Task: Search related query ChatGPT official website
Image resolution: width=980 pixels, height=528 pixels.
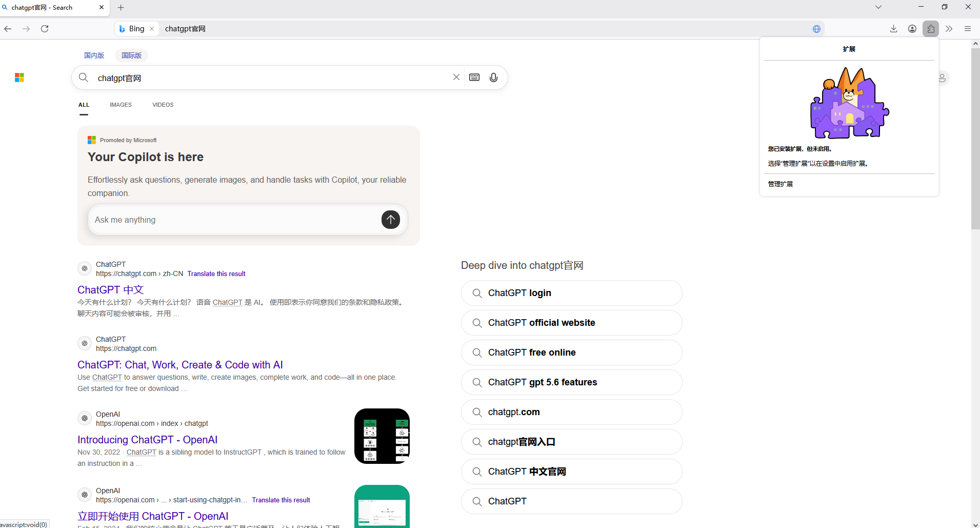Action: (x=572, y=323)
